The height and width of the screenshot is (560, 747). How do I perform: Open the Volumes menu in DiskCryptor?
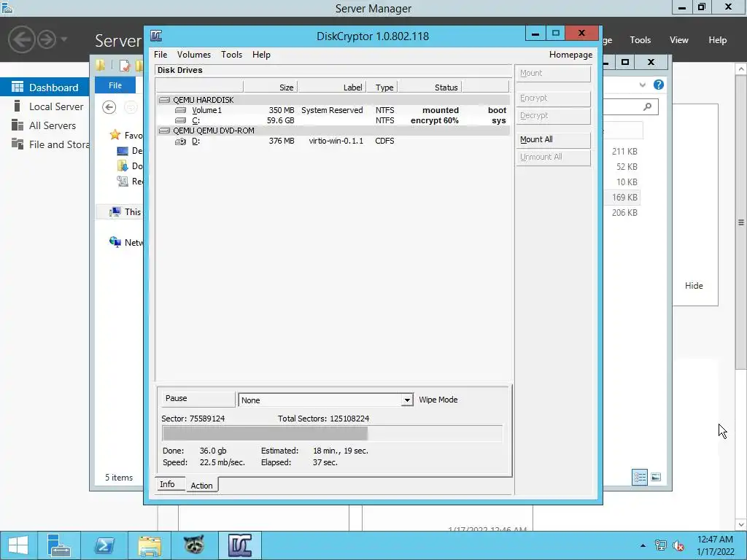(194, 55)
